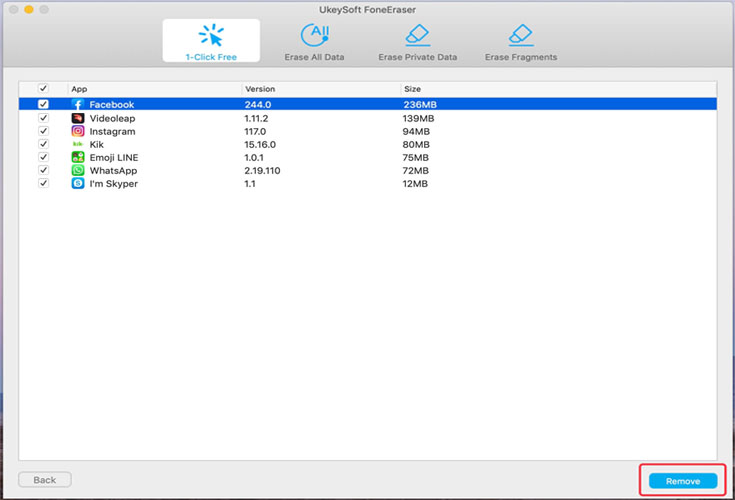Select the Kik row name
This screenshot has height=500, width=735.
click(97, 145)
